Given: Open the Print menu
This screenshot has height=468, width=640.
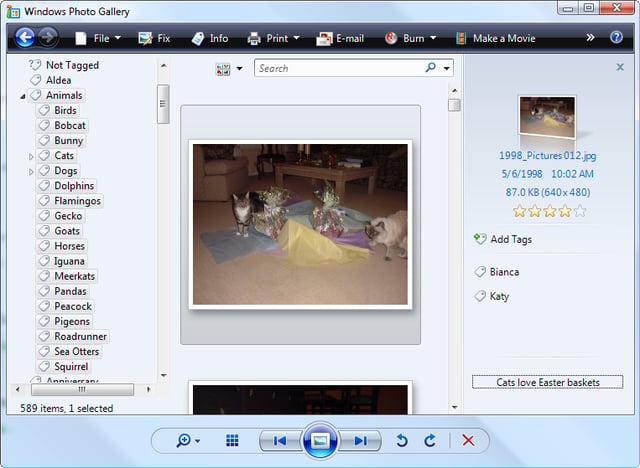Looking at the screenshot, I should [x=273, y=38].
